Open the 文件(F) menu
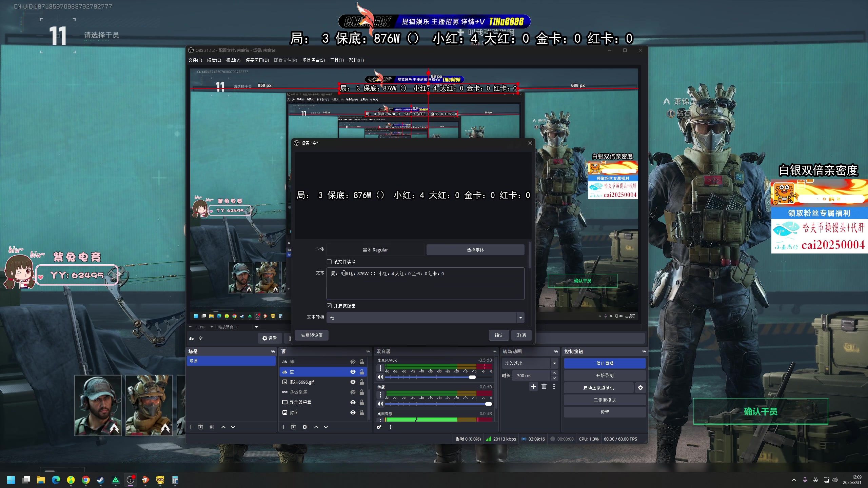The image size is (868, 488). click(195, 60)
